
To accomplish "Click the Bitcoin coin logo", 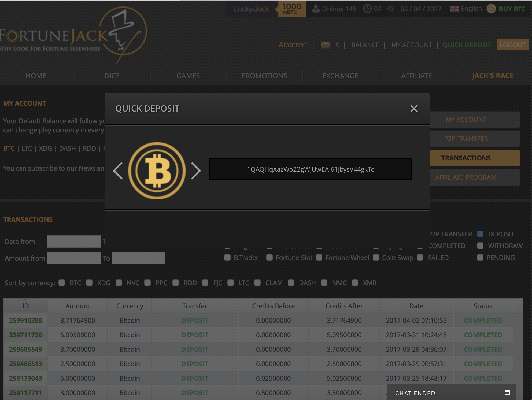I will click(157, 171).
